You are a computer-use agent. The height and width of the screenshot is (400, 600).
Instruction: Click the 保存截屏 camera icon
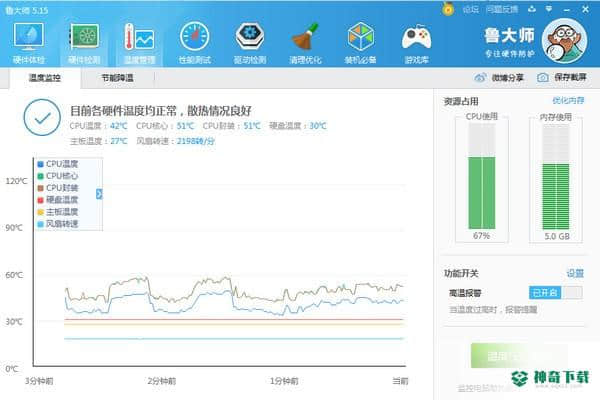click(x=543, y=78)
